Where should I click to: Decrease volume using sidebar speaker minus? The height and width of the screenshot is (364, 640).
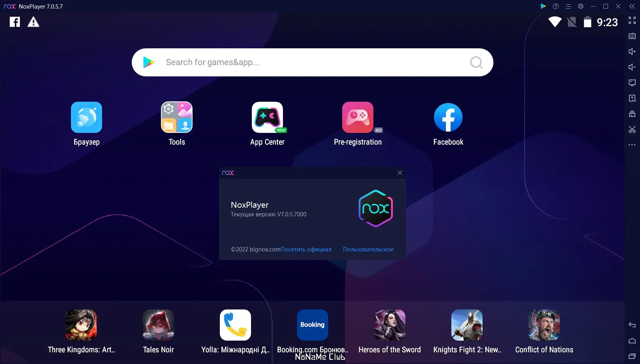coord(632,67)
